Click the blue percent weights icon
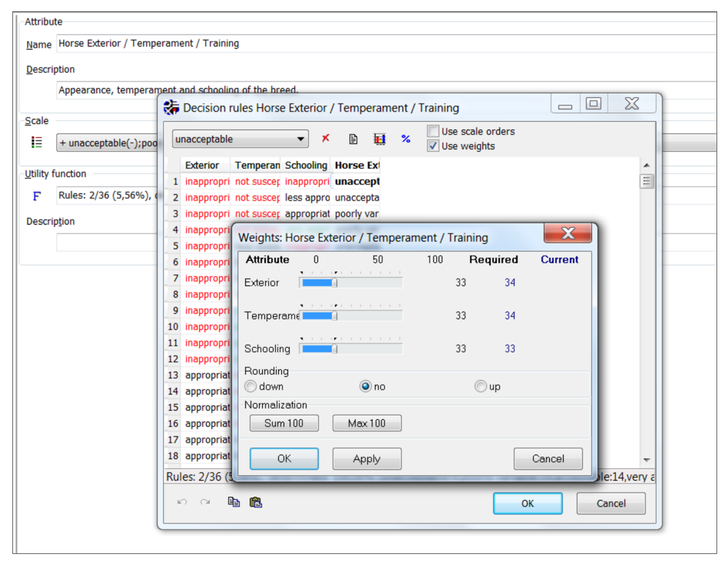The height and width of the screenshot is (565, 728). tap(406, 139)
